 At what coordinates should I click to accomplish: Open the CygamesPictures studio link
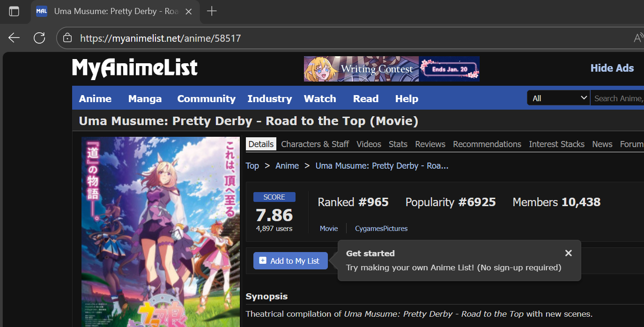[381, 229]
